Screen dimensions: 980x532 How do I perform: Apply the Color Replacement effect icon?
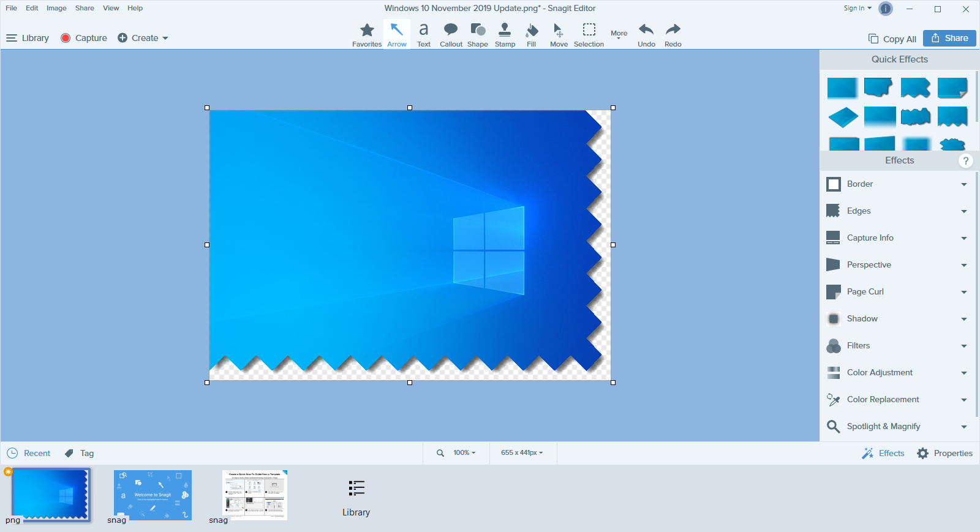click(x=834, y=400)
